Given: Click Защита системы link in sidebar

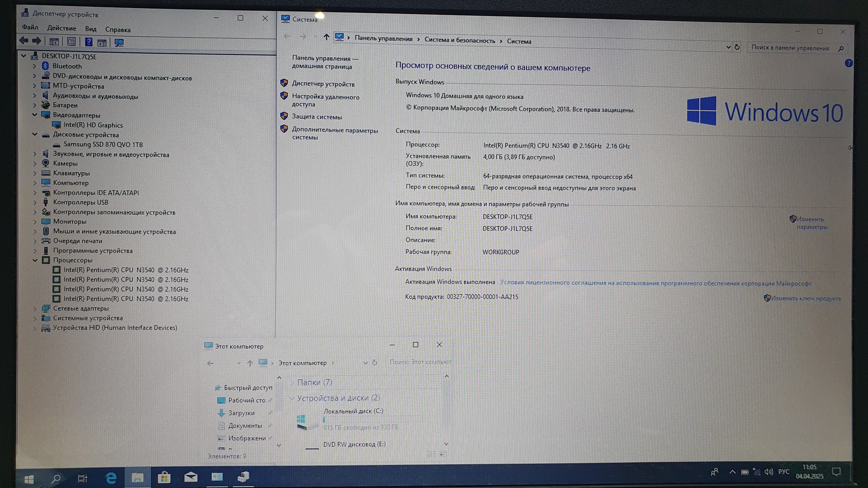Looking at the screenshot, I should point(317,117).
